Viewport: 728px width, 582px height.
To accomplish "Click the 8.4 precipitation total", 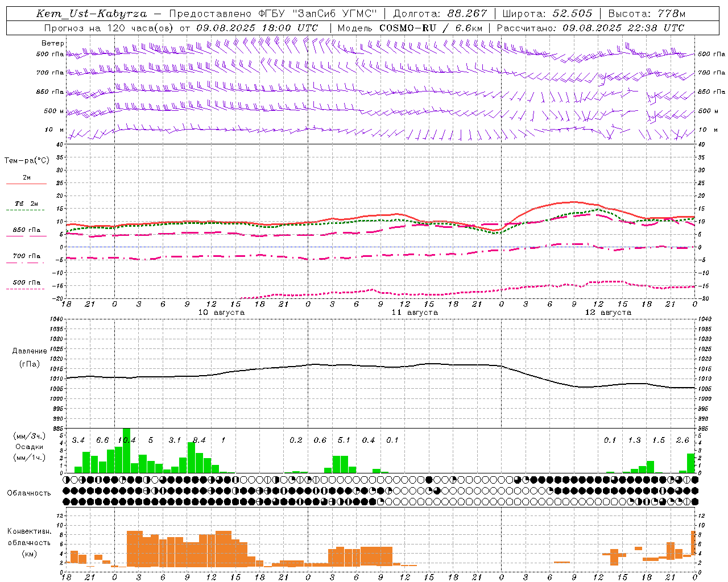I will click(199, 440).
